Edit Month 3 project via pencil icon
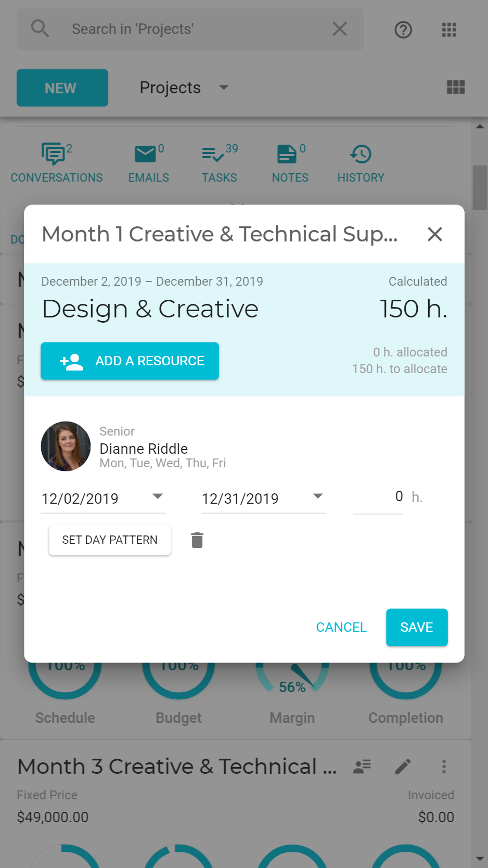488x868 pixels. [403, 766]
